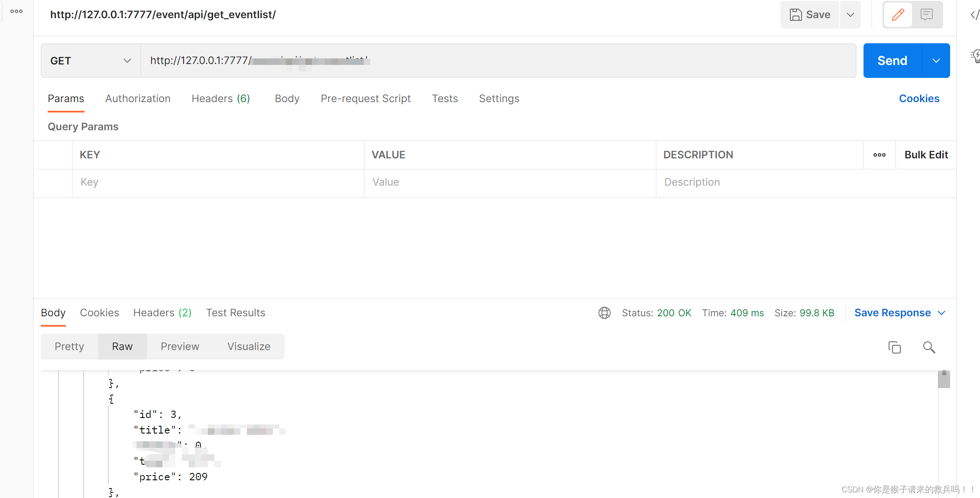Switch response to Preview mode
The width and height of the screenshot is (980, 498).
click(x=180, y=347)
